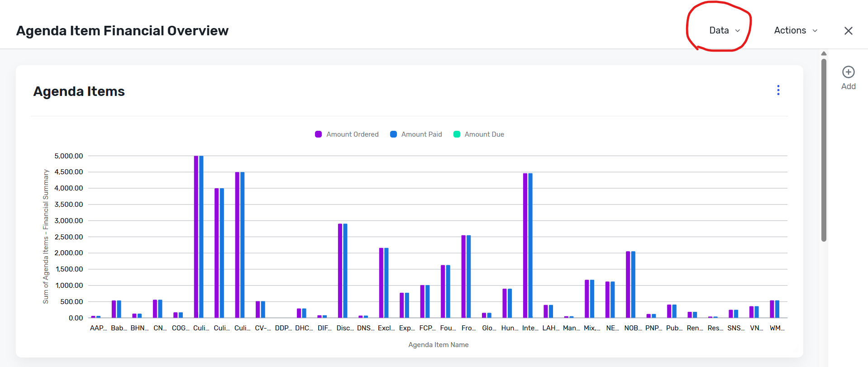
Task: Click the purple Amount Ordered swatch
Action: tap(318, 134)
